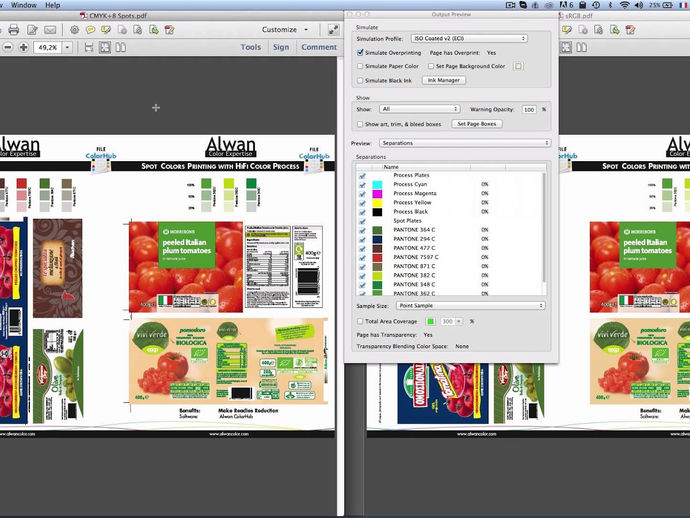Viewport: 690px width, 518px height.
Task: Click the volume icon in the menu bar
Action: coord(639,5)
